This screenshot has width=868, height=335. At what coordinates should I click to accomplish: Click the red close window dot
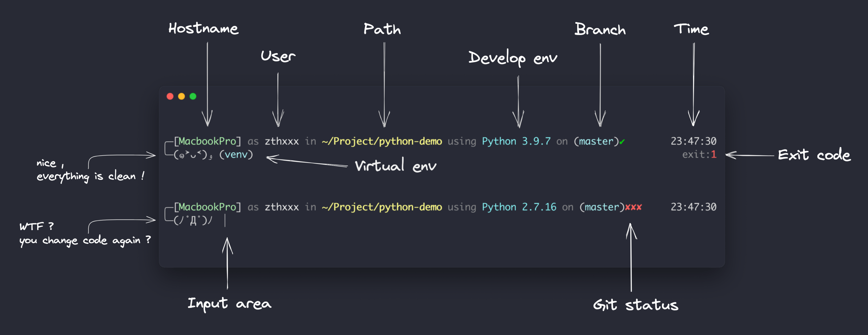pyautogui.click(x=170, y=96)
